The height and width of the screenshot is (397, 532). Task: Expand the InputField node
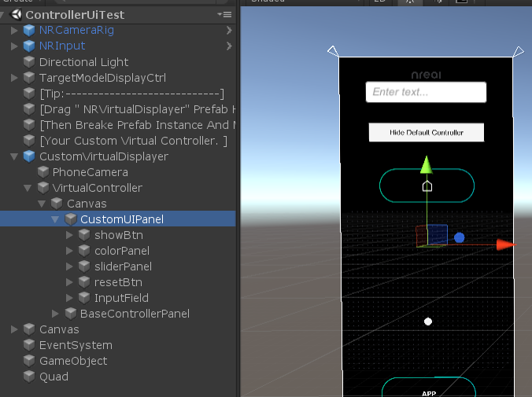tap(69, 298)
